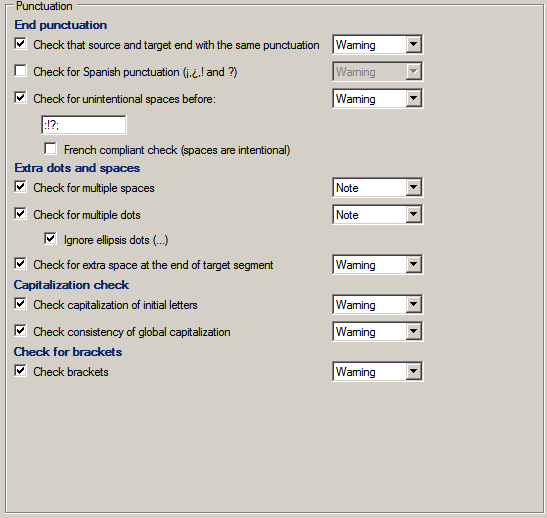Click the punctuation characters text field
Image resolution: width=547 pixels, height=518 pixels.
(84, 125)
